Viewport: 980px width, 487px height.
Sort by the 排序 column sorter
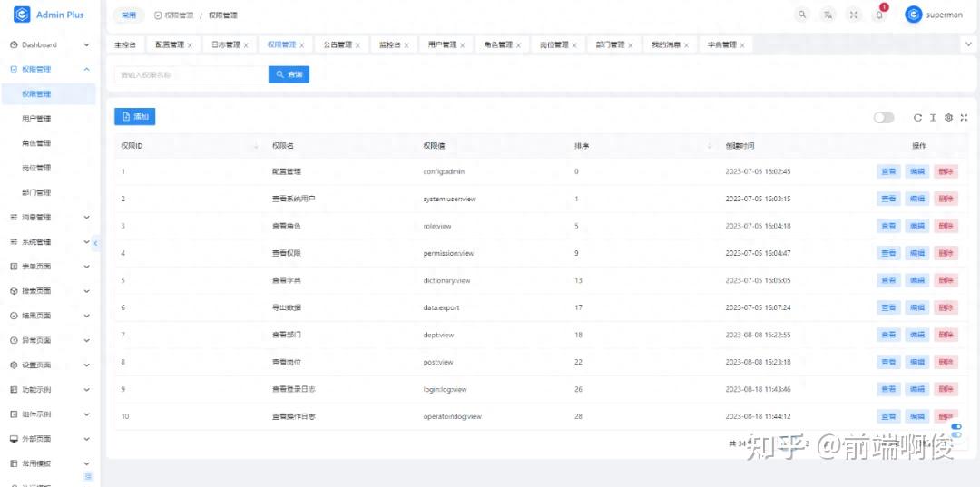pyautogui.click(x=710, y=145)
